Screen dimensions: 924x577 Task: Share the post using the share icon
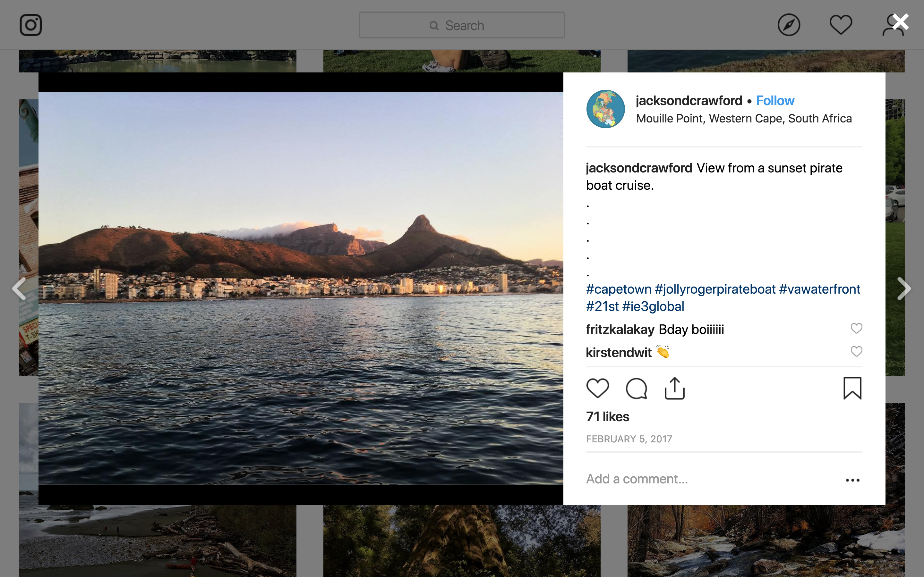coord(675,388)
